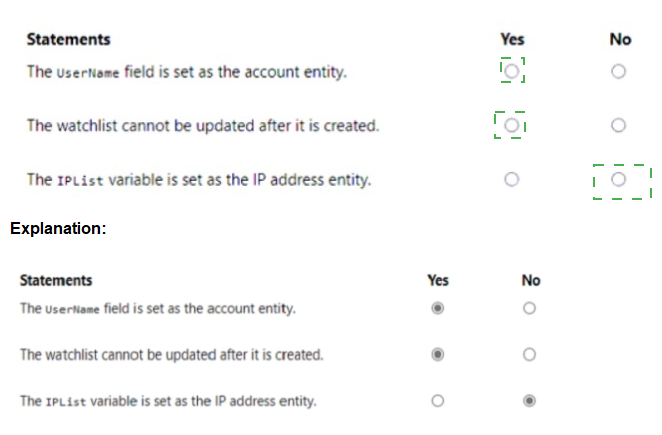Pick Yes for IPList statement in top question
Image resolution: width=662 pixels, height=435 pixels.
pos(511,180)
